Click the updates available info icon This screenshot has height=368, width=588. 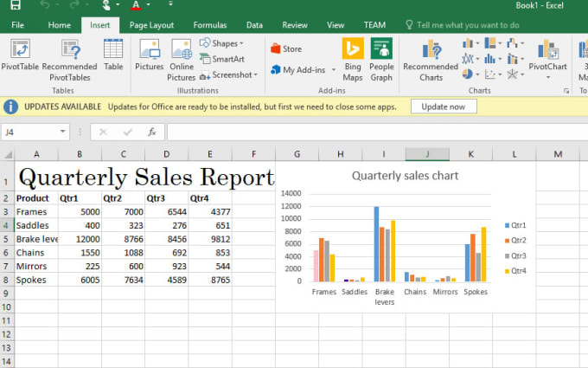coord(11,107)
